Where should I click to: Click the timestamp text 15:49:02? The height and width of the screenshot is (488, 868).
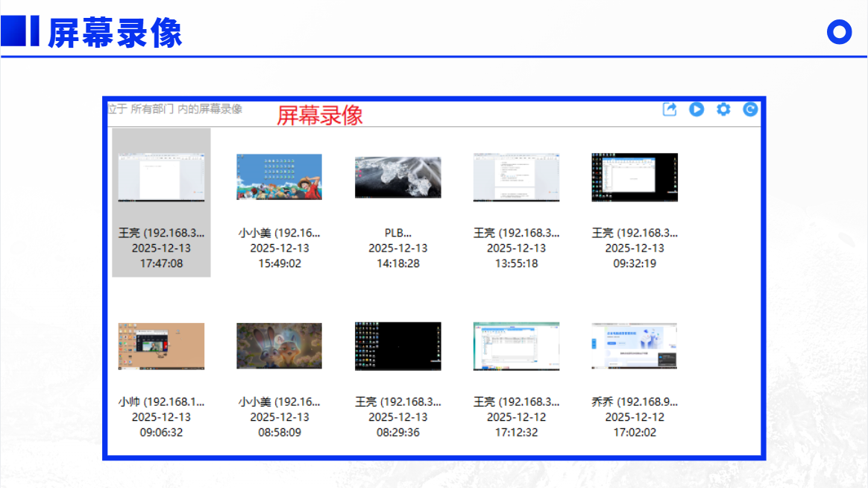point(280,263)
